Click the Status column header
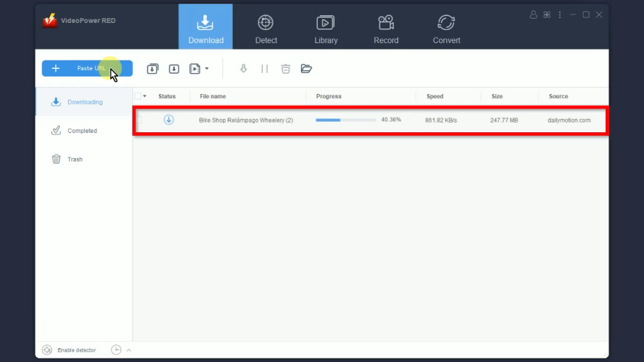This screenshot has width=644, height=362. pos(167,96)
